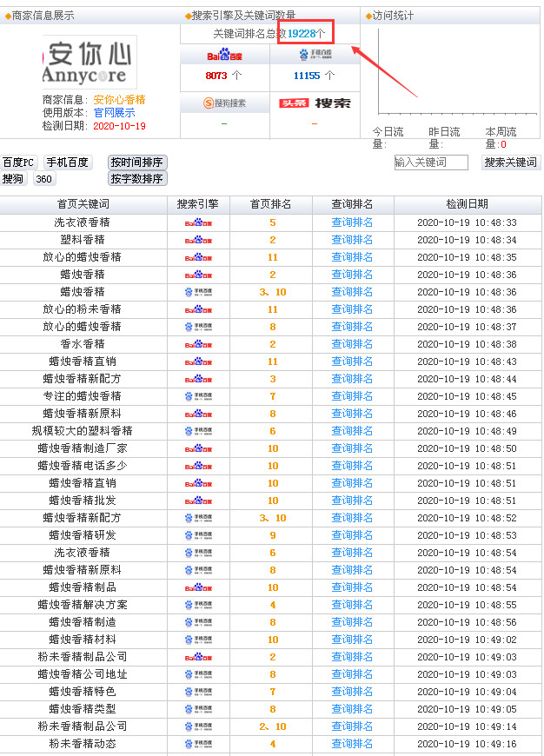The width and height of the screenshot is (544, 756).
Task: Select the 搜狗 filter button
Action: pos(13,179)
